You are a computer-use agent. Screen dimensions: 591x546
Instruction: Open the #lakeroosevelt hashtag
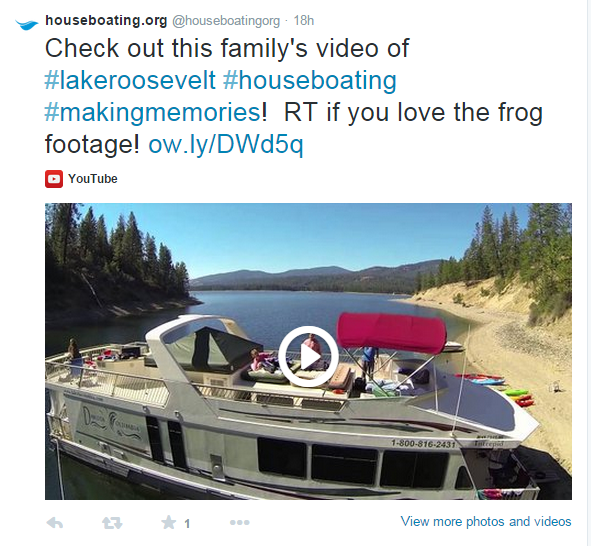[x=130, y=80]
